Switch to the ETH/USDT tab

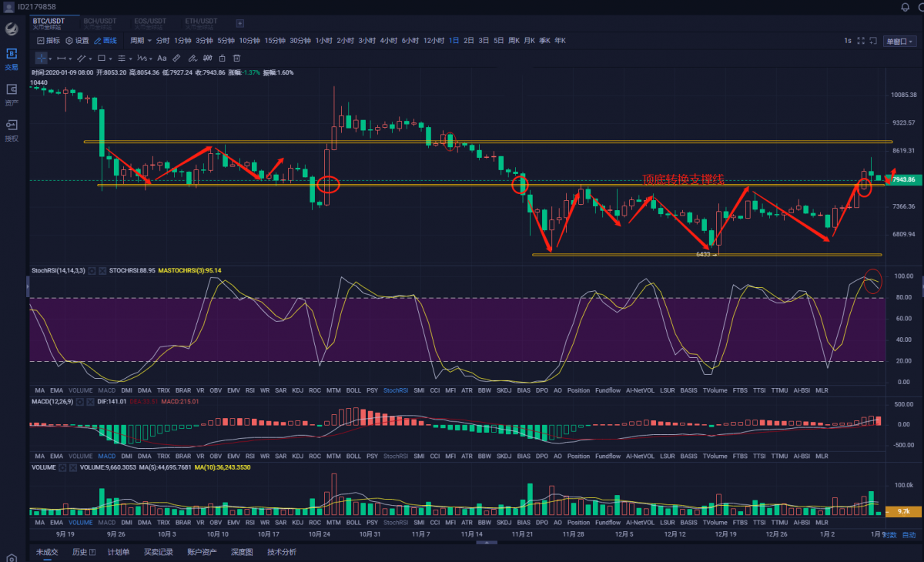201,22
